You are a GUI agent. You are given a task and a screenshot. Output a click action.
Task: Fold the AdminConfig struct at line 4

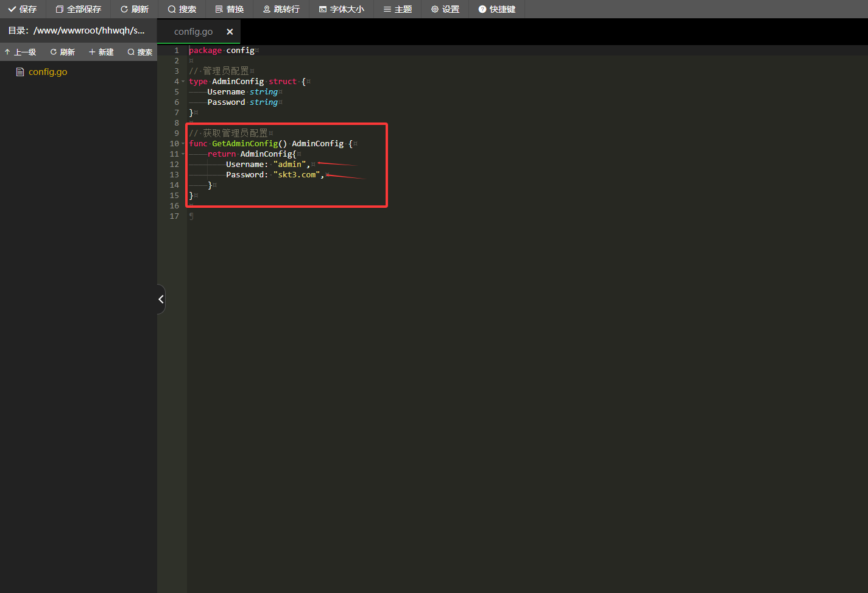183,82
